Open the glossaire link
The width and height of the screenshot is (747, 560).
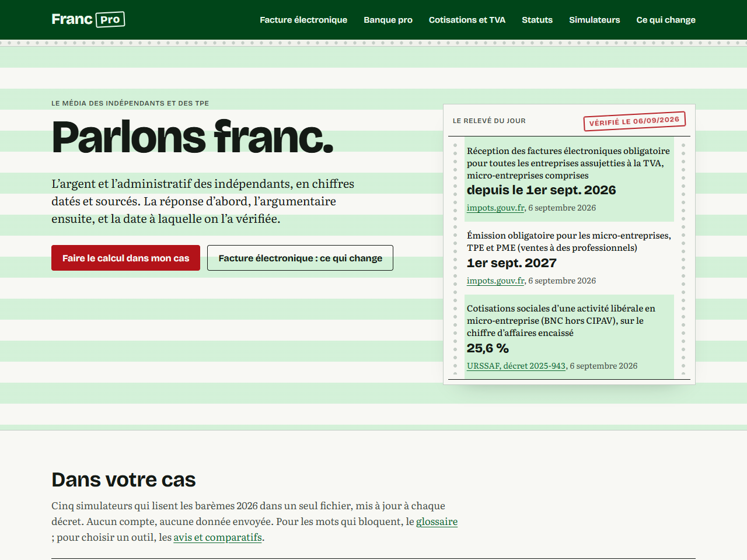[437, 521]
